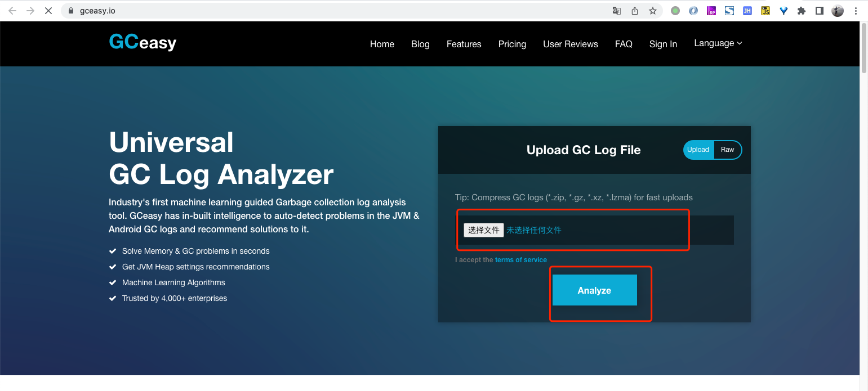
Task: Click 'Trusted by 4,000+ enterprises' text
Action: [175, 298]
